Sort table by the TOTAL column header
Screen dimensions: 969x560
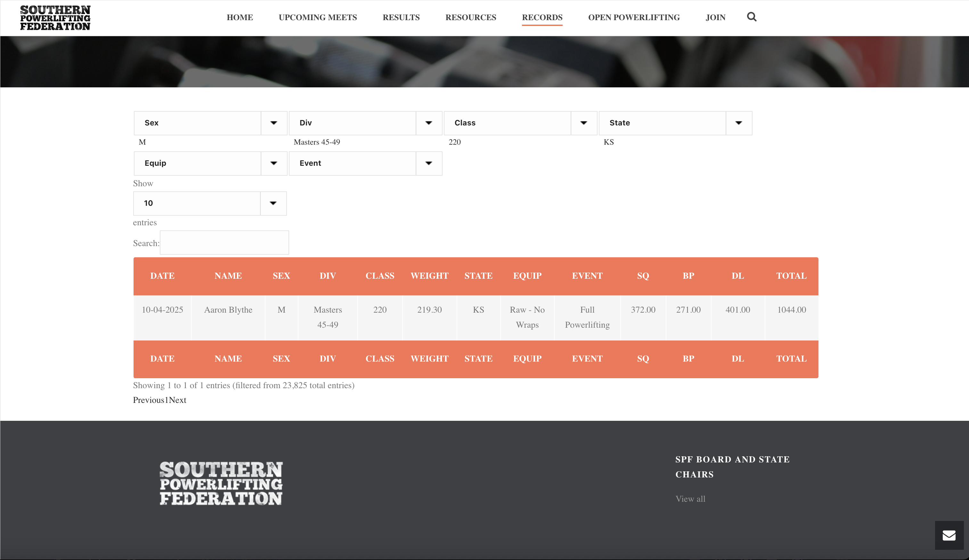[x=791, y=276]
